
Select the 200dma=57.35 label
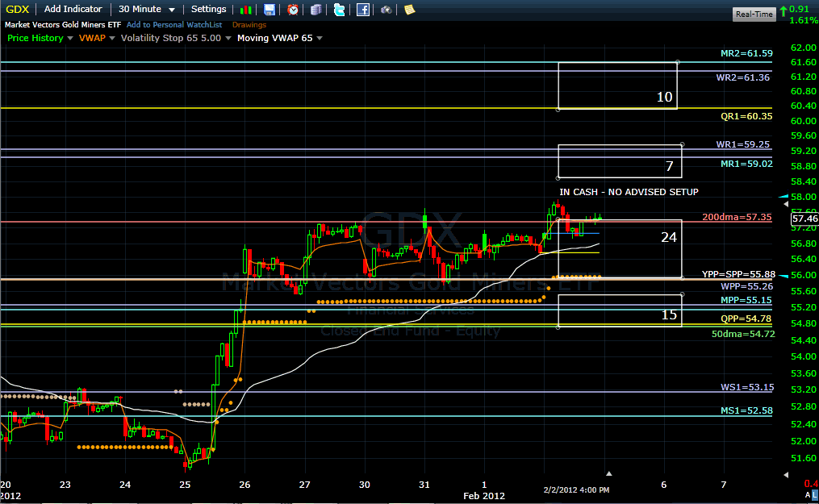(737, 217)
